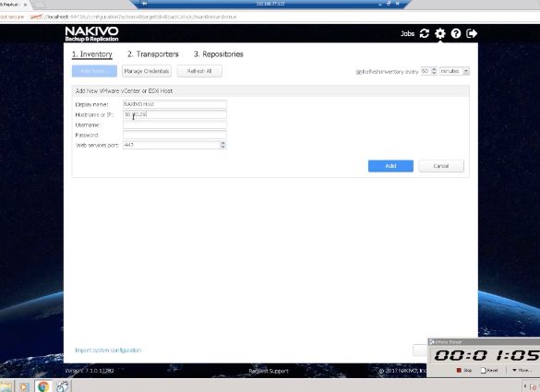Viewport: 540px width, 392px height.
Task: Click the Hostname or IP input field
Action: [174, 114]
